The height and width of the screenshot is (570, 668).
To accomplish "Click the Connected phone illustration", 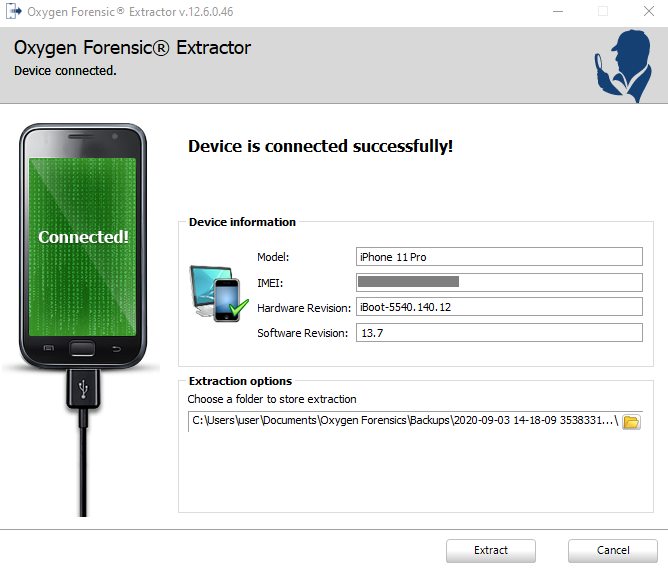I will pos(83,246).
